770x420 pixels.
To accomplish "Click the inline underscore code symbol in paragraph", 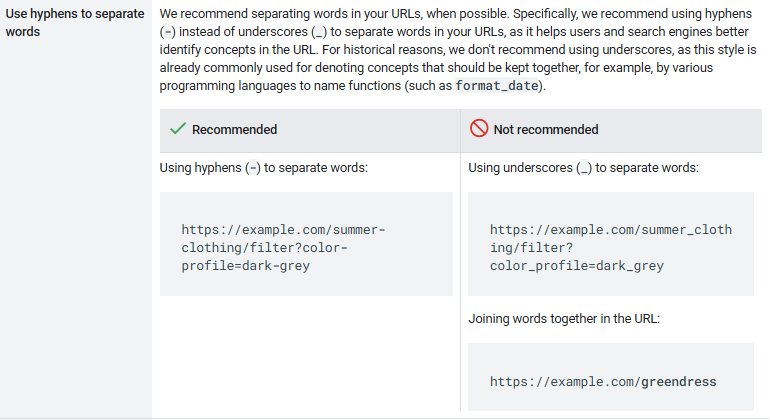I will [x=319, y=32].
